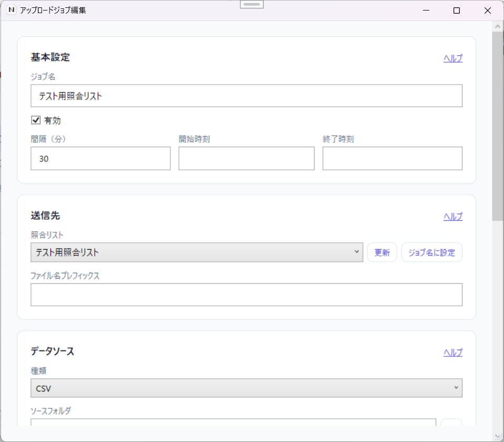Click the 更新 button
504x442 pixels.
tap(382, 253)
